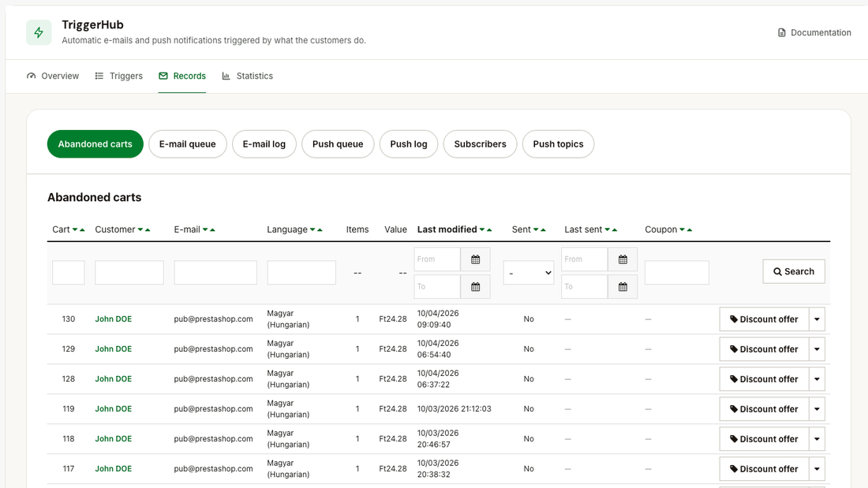Sort Last modified column ascending
The image size is (868, 488).
(x=489, y=229)
